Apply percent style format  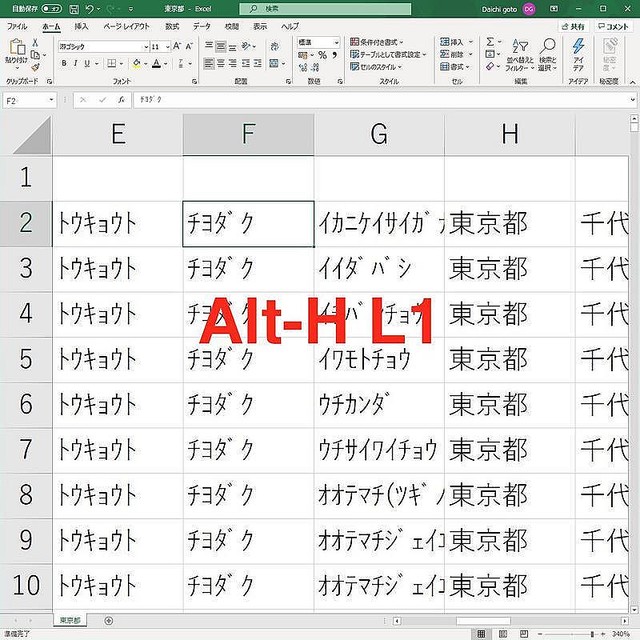(322, 55)
